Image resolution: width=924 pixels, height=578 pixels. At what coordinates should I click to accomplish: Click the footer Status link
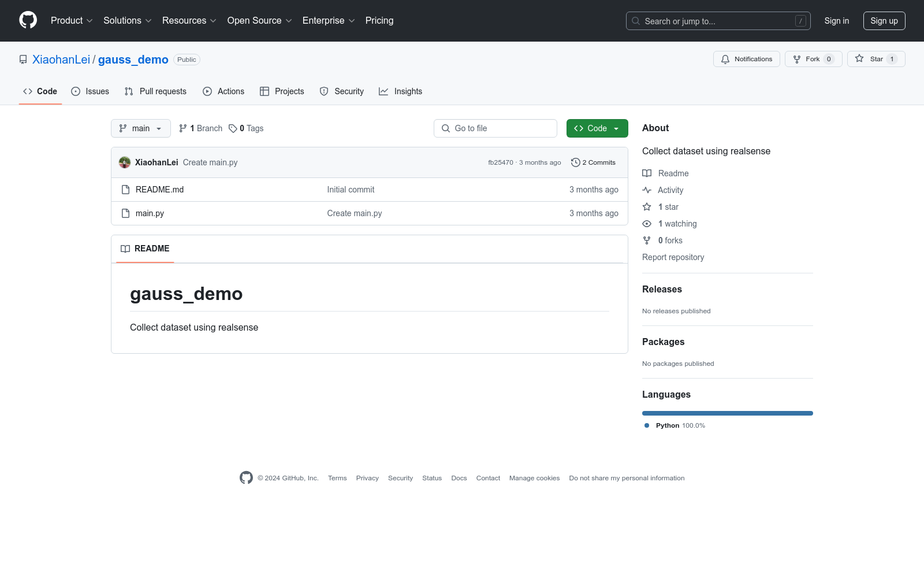tap(432, 478)
